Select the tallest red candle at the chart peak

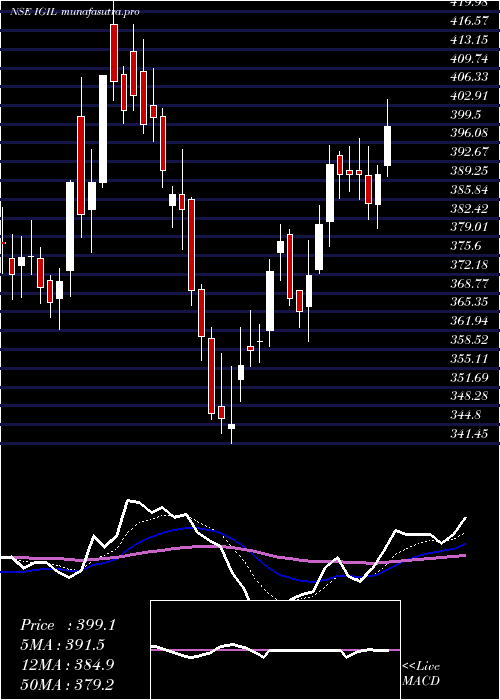114,53
